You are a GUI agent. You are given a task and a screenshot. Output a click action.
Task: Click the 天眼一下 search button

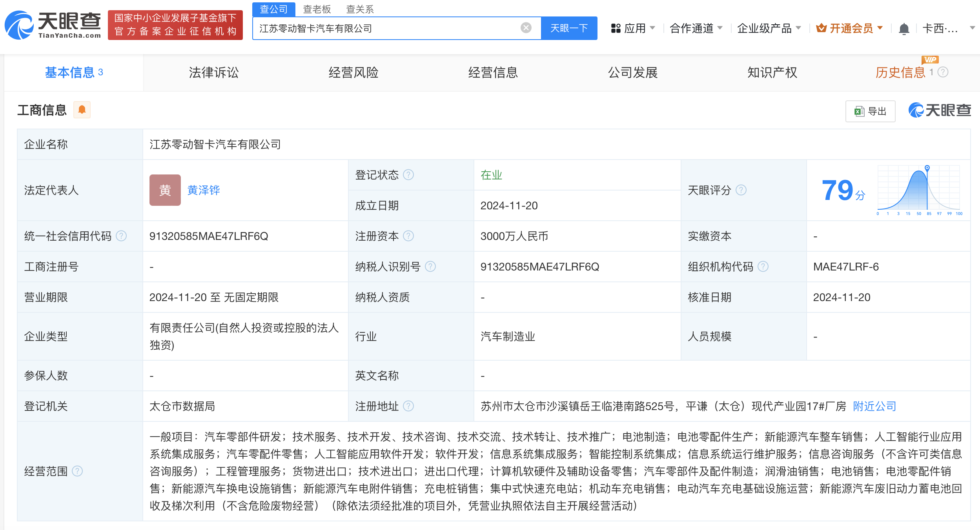[x=569, y=28]
